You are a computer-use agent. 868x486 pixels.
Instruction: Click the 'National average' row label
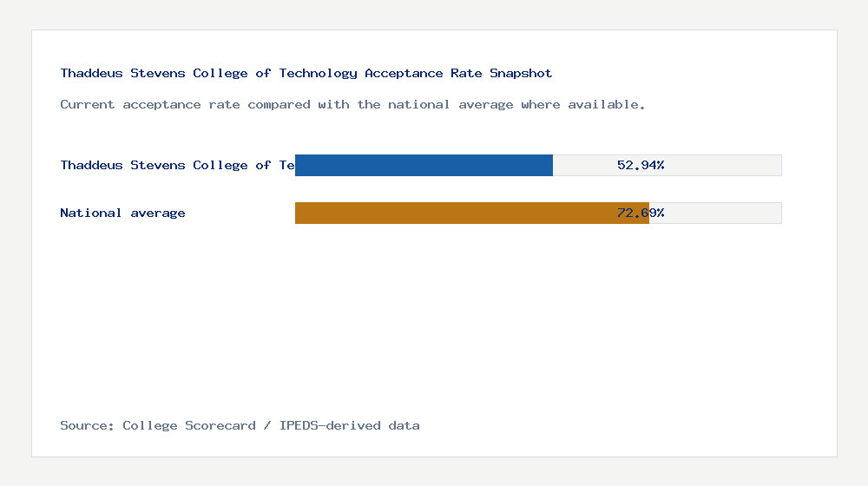tap(123, 213)
